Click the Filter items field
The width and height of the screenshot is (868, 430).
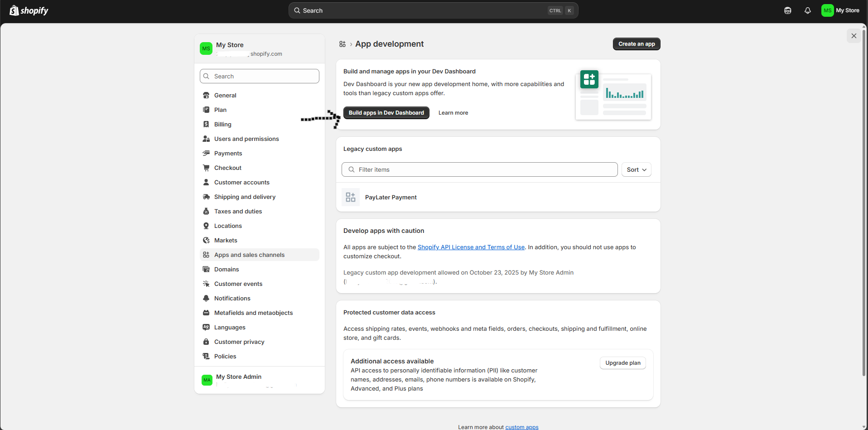click(x=480, y=169)
